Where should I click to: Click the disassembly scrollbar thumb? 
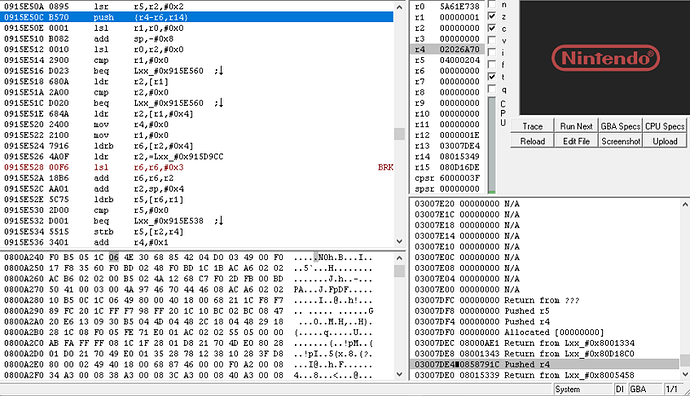click(399, 134)
